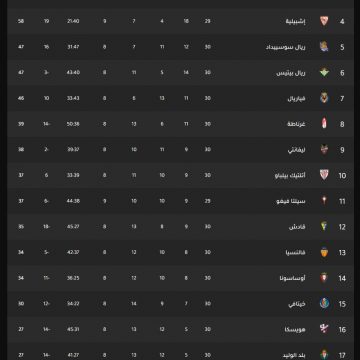Open the إشبيلية team name link
Screen dimensions: 360x360
click(296, 21)
